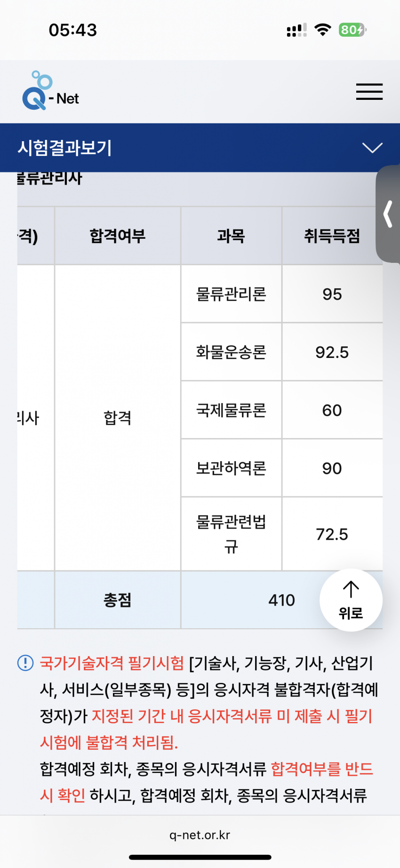Tap the blue info exclamation icon
The width and height of the screenshot is (400, 868).
(25, 663)
